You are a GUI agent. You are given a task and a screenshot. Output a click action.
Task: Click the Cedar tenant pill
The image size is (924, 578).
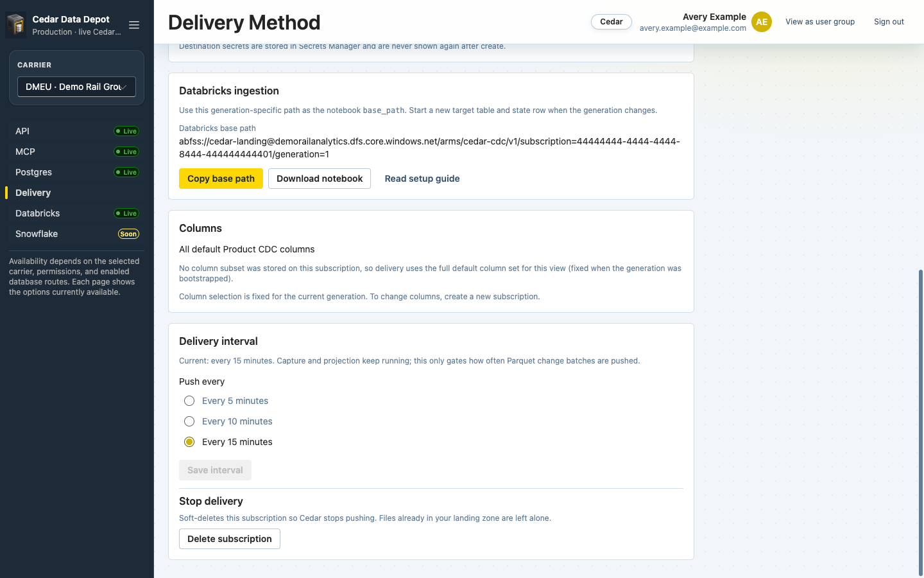(612, 22)
